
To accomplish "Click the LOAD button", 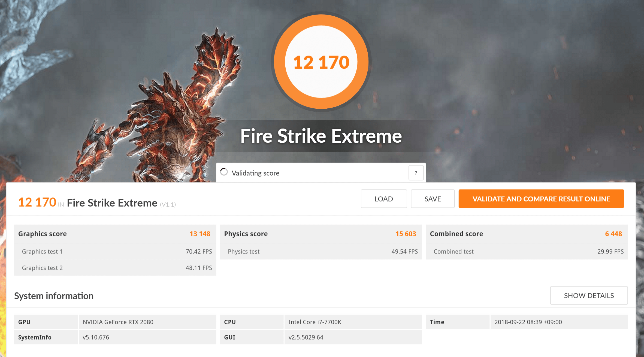I will tap(384, 199).
